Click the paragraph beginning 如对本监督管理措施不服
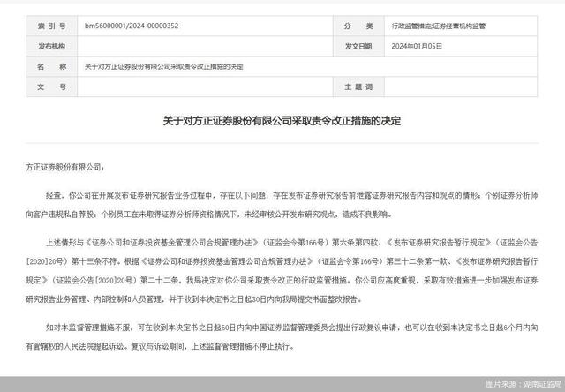 [x=282, y=337]
